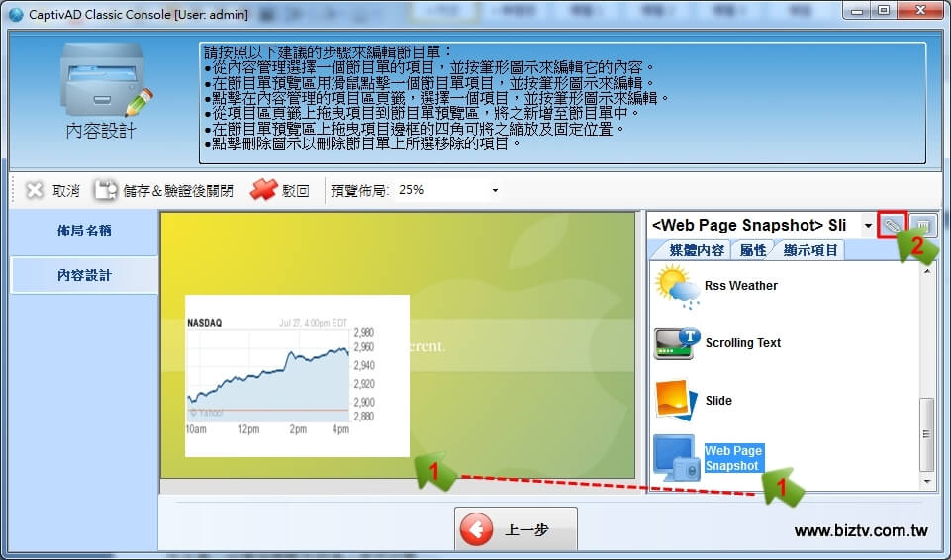Switch to the 媒體內容 tab
The height and width of the screenshot is (560, 951).
(x=697, y=250)
